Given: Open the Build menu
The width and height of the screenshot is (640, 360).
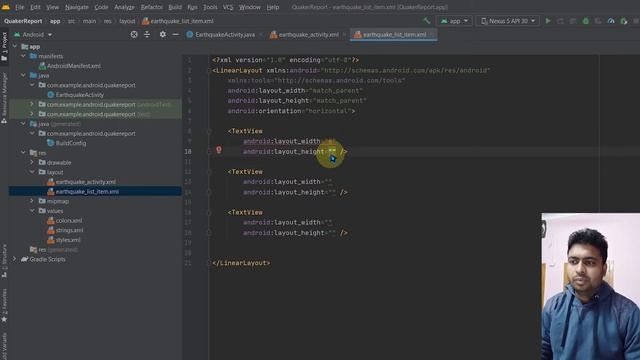Looking at the screenshot, I should tap(175, 7).
